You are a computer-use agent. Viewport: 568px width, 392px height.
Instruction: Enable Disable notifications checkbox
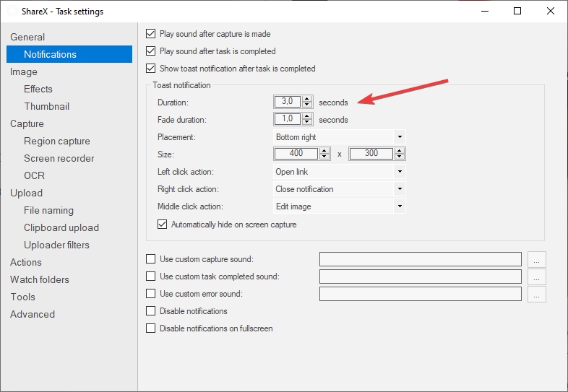151,311
